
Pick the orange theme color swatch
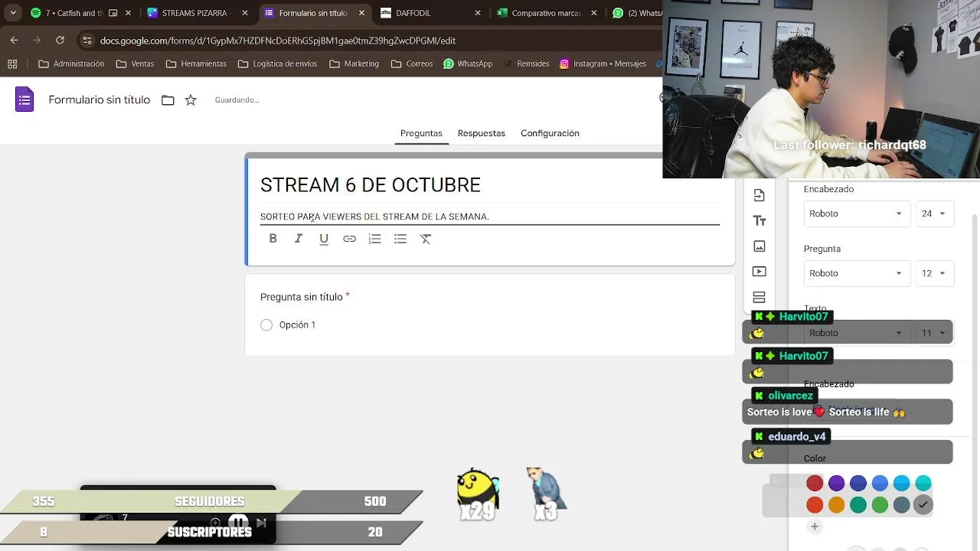[x=836, y=505]
